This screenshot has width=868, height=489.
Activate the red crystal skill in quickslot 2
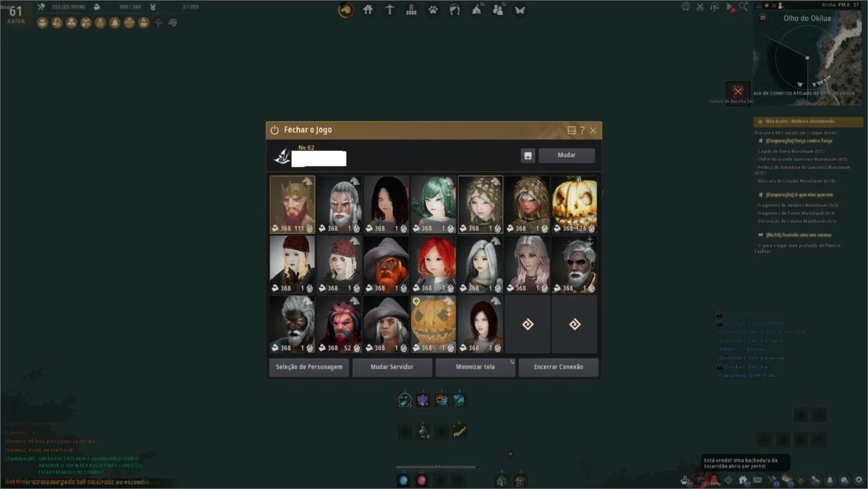coord(423,400)
